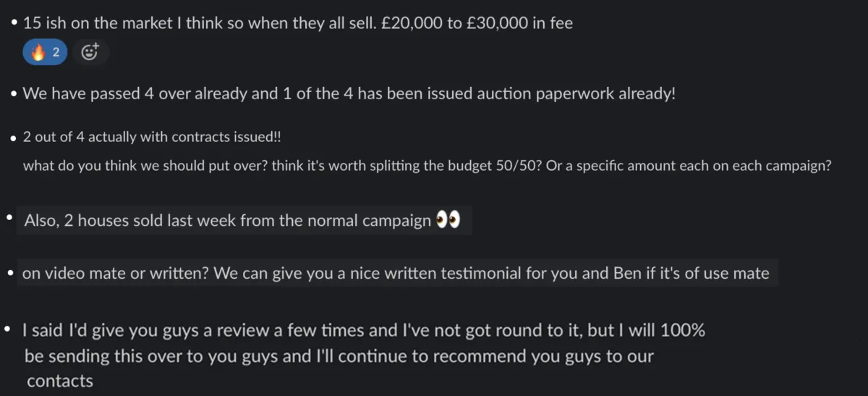Open the add reaction emoji picker
This screenshot has width=868, height=396.
90,52
